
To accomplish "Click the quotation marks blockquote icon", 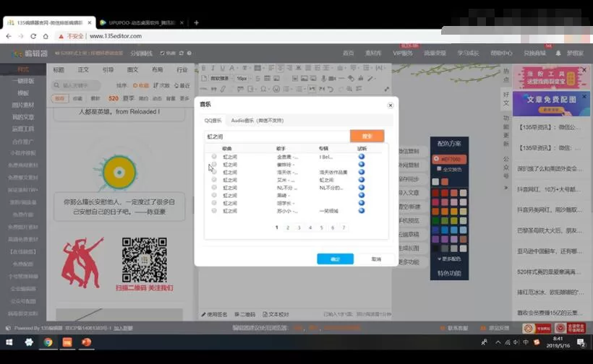I will [213, 89].
